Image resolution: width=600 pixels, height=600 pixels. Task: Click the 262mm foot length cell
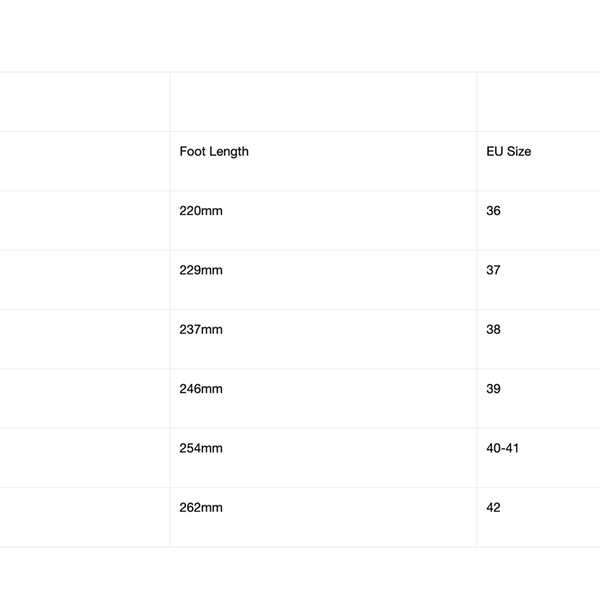[201, 508]
